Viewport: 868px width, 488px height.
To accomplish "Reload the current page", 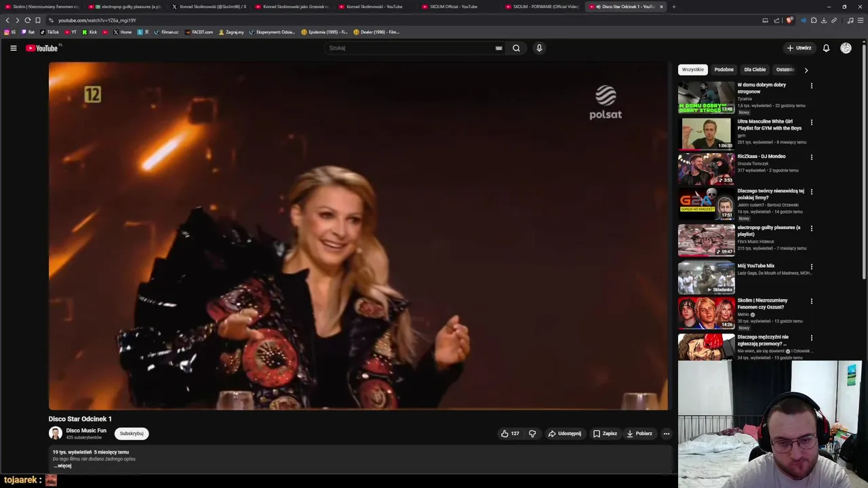I will click(x=27, y=20).
